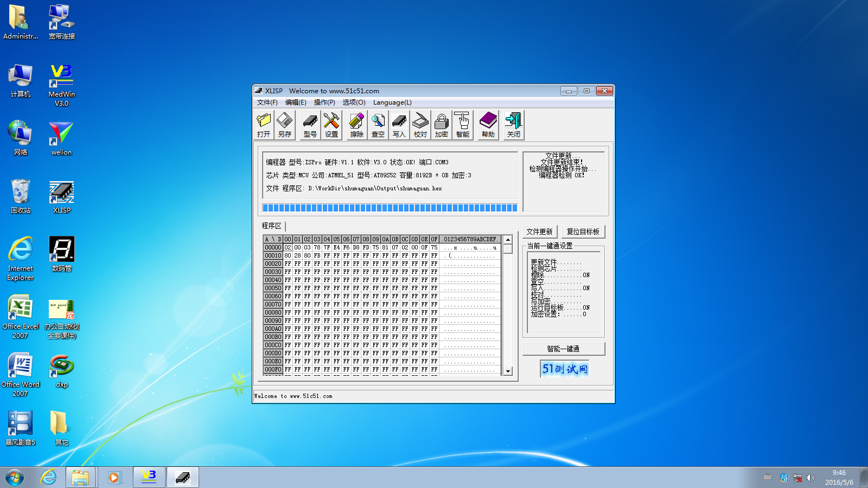Click the chip info line showing AT89S52

click(x=368, y=175)
